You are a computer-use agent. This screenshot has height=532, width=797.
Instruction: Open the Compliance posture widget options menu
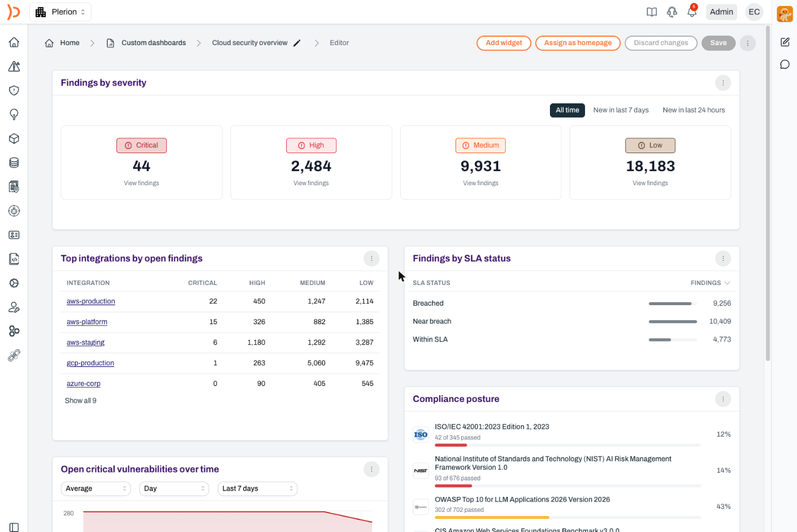pyautogui.click(x=723, y=399)
